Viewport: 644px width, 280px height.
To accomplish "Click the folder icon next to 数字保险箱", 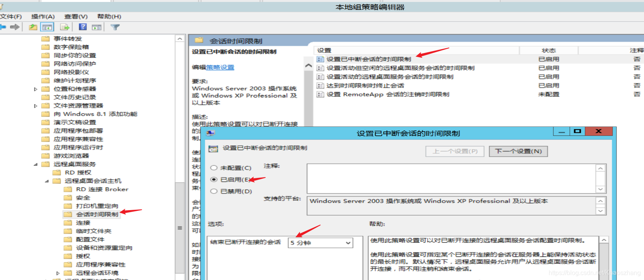I will coord(46,47).
